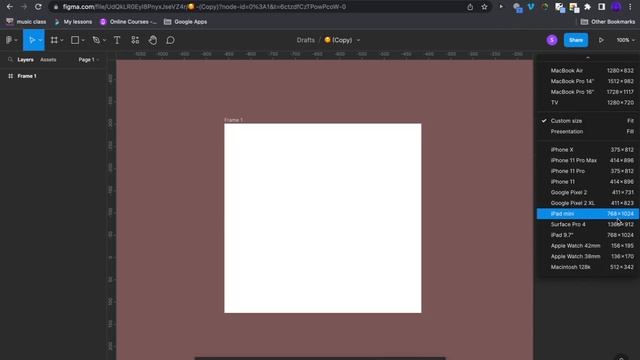Select the iPhone 11 414×896 preset
The width and height of the screenshot is (640, 360).
[588, 182]
